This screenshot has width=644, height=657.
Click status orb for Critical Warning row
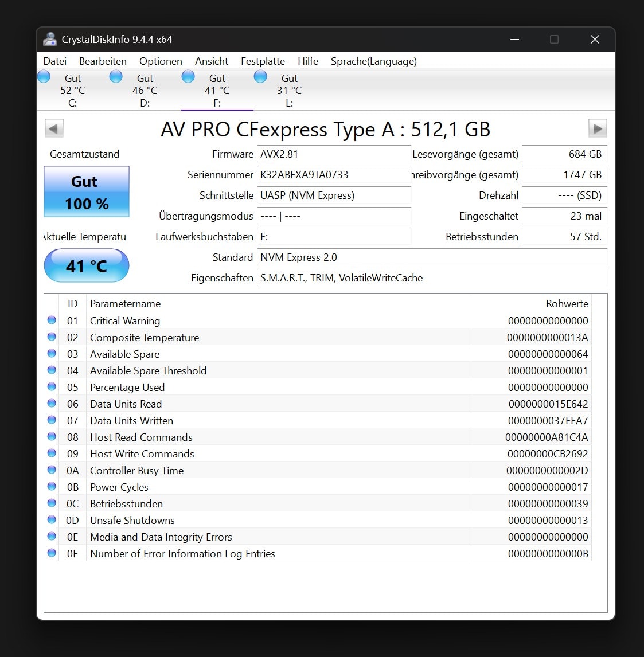point(52,320)
